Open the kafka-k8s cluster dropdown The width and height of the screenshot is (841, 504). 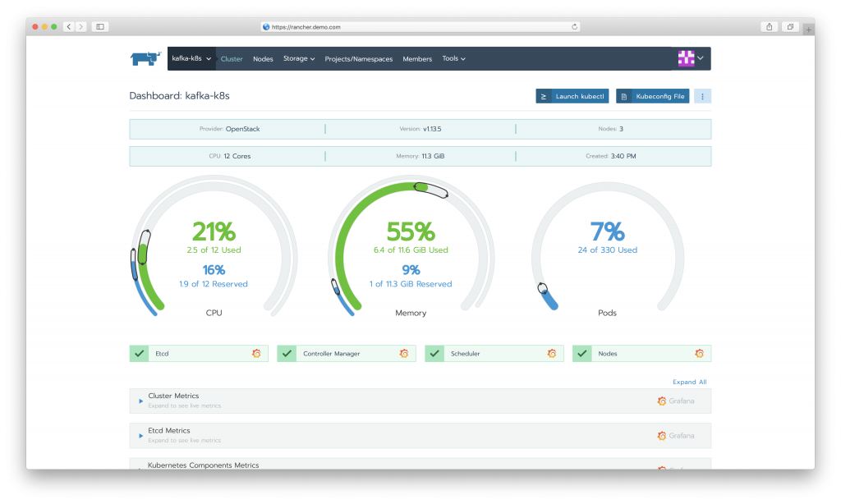point(191,58)
